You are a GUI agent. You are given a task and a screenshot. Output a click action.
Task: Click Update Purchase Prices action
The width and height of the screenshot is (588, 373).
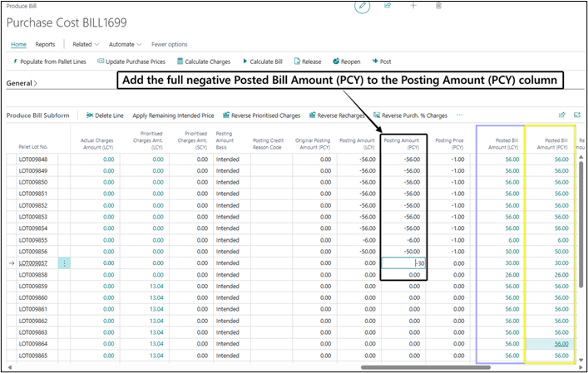[x=131, y=61]
